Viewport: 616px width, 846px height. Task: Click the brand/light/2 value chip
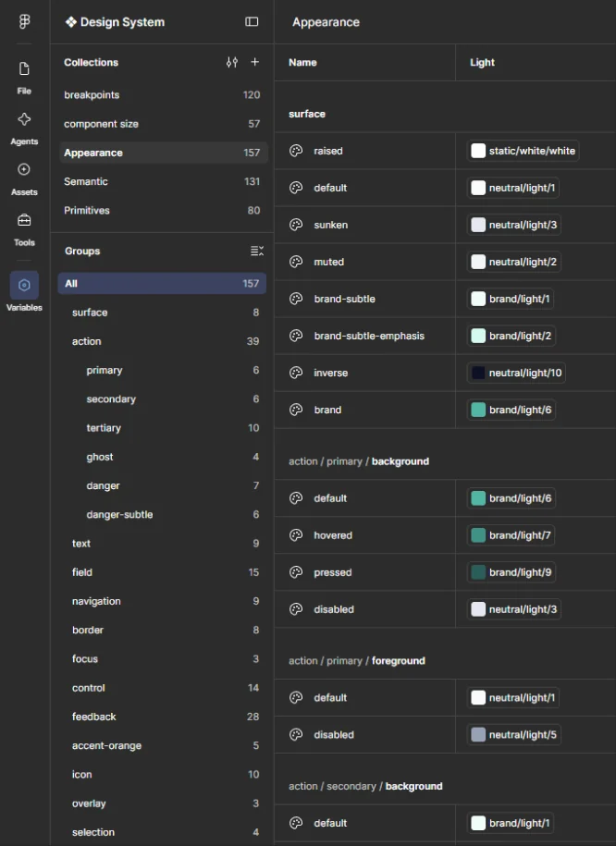coord(511,336)
